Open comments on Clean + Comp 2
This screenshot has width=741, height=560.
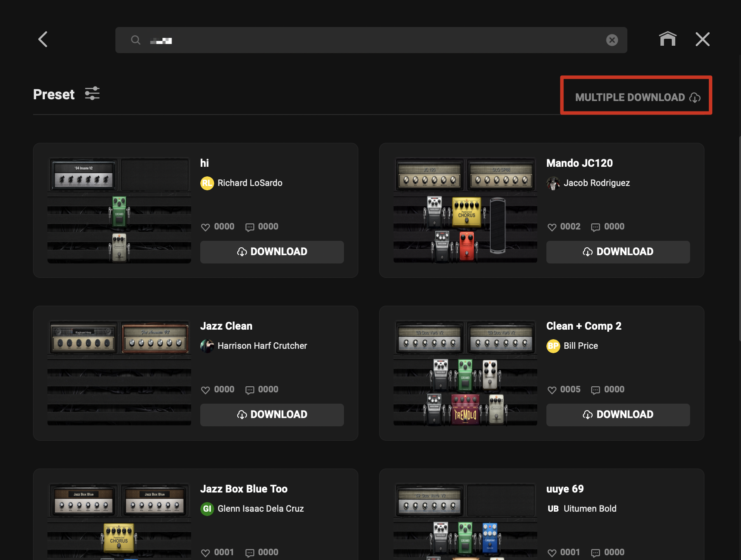[x=596, y=390]
